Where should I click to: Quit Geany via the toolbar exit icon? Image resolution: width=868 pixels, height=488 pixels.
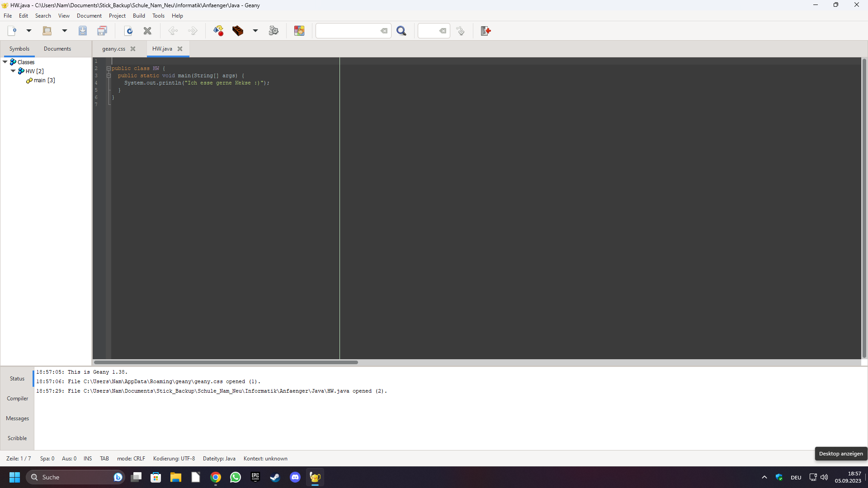[485, 31]
